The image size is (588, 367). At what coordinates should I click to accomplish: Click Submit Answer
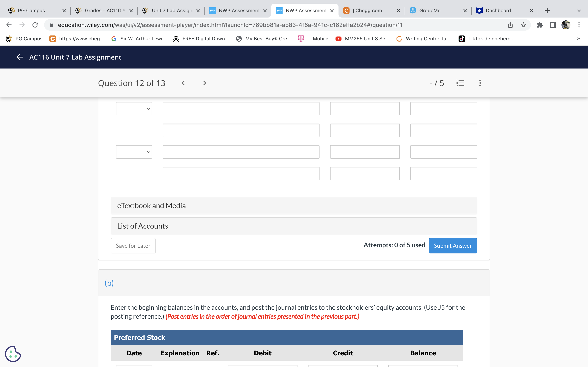coord(453,245)
